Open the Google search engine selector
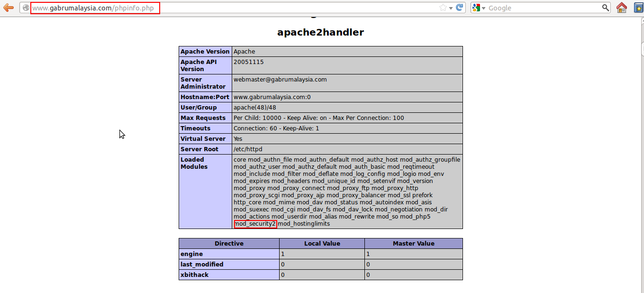 [x=479, y=8]
